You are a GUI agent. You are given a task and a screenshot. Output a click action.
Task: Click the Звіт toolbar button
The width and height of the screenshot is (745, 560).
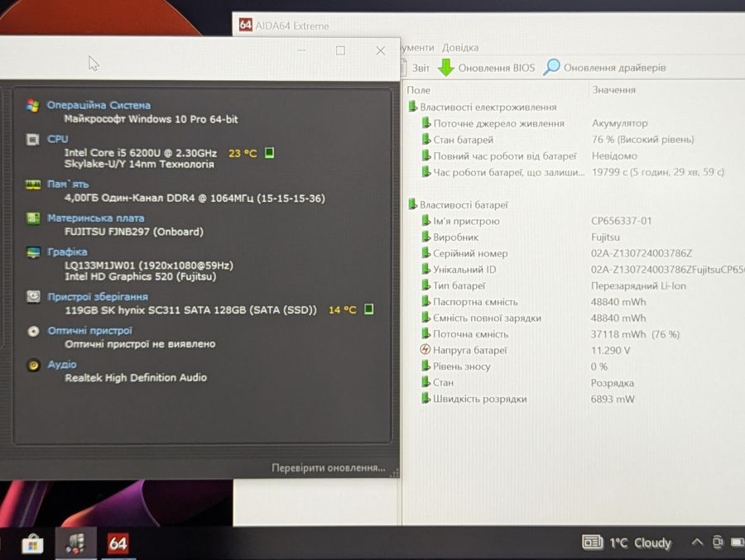click(421, 68)
